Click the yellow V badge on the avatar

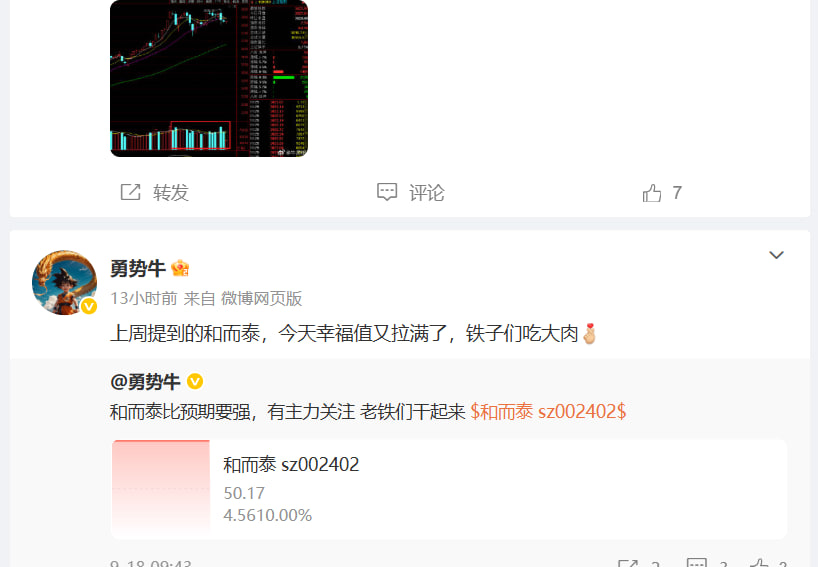tap(89, 306)
